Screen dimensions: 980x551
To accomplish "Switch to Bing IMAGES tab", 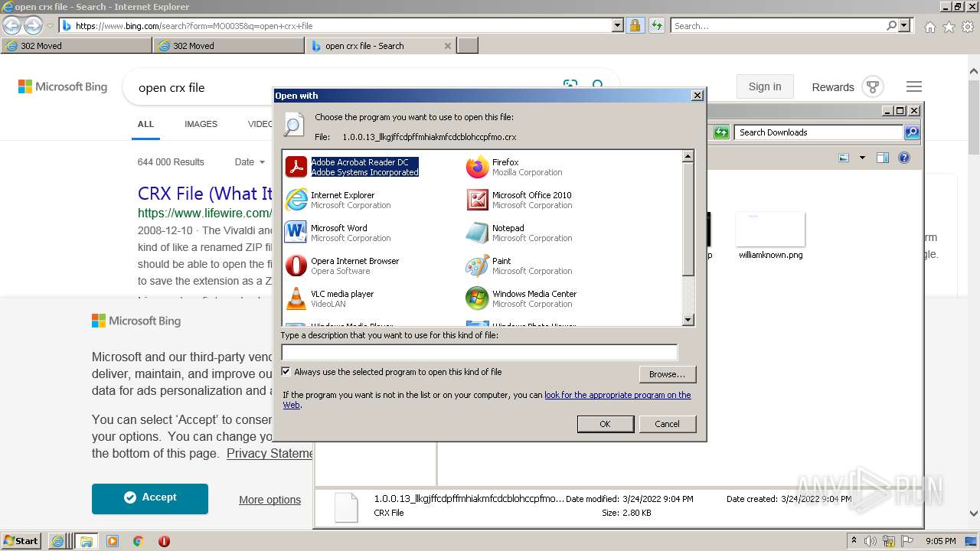I will [x=201, y=124].
